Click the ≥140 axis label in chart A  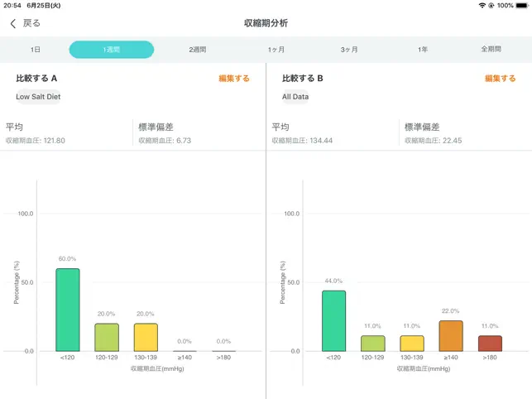(185, 358)
